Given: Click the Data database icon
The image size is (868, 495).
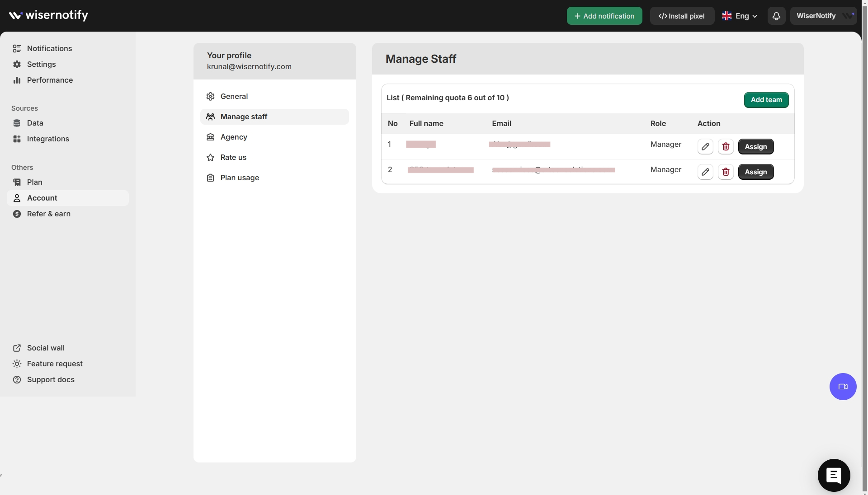Looking at the screenshot, I should point(17,123).
